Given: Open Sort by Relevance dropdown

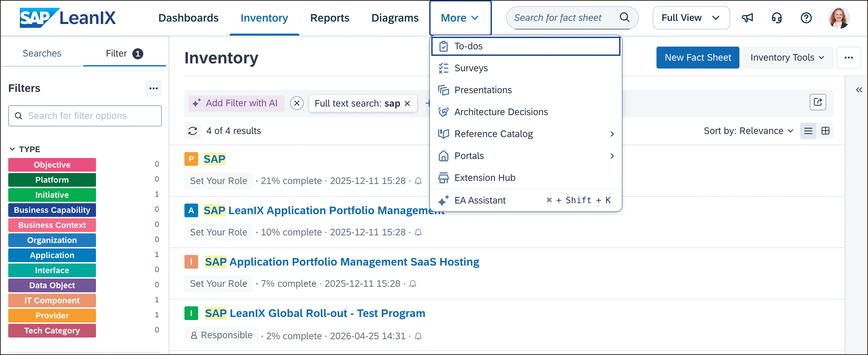Looking at the screenshot, I should [x=748, y=131].
